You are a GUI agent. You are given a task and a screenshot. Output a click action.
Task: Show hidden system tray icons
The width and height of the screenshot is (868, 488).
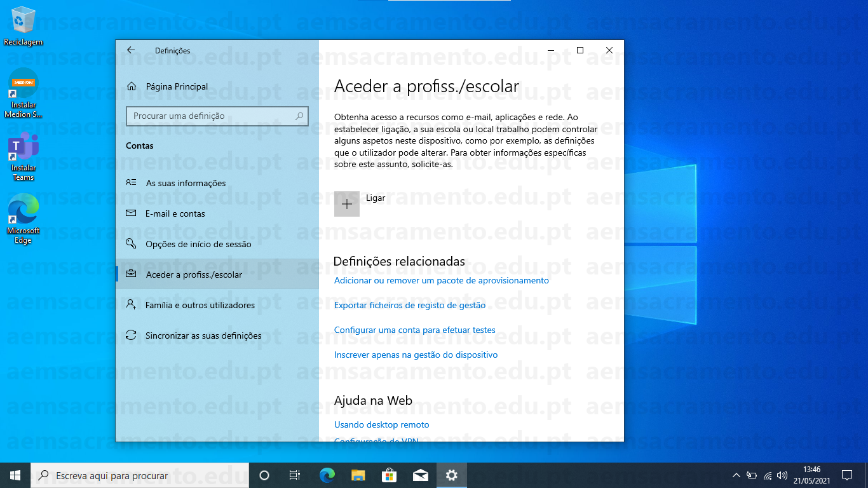[x=736, y=475]
